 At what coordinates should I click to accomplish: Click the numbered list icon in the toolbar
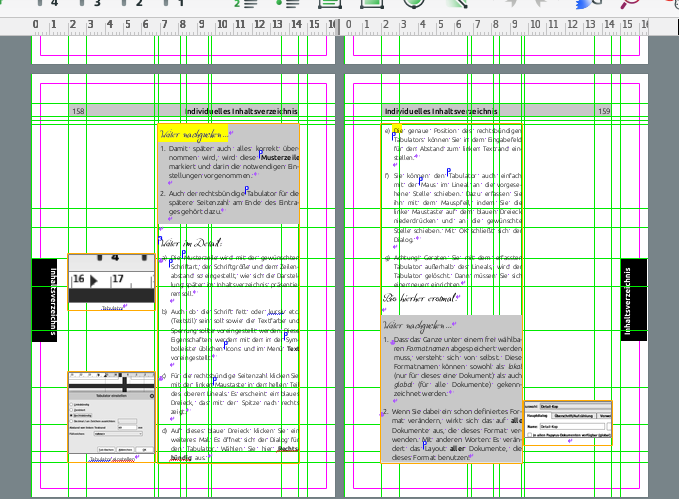[x=244, y=4]
